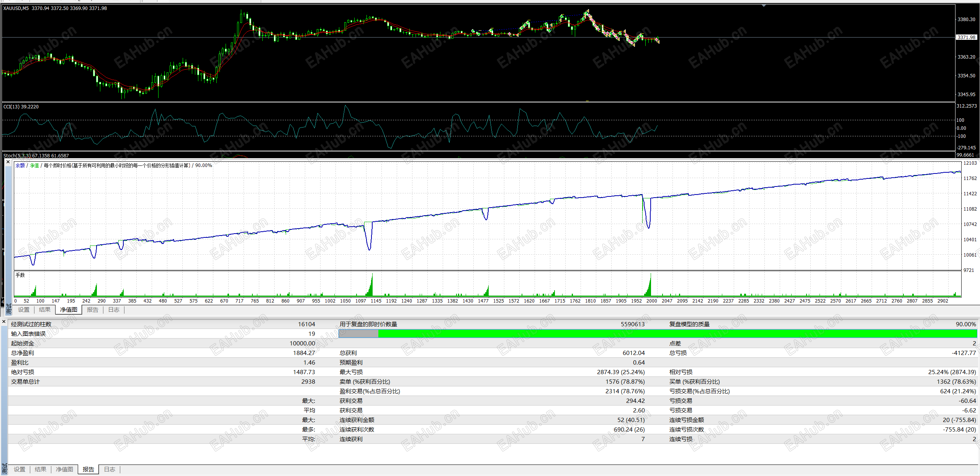Select the 总净盈利 row in report
This screenshot has width=980, height=476.
[x=23, y=353]
